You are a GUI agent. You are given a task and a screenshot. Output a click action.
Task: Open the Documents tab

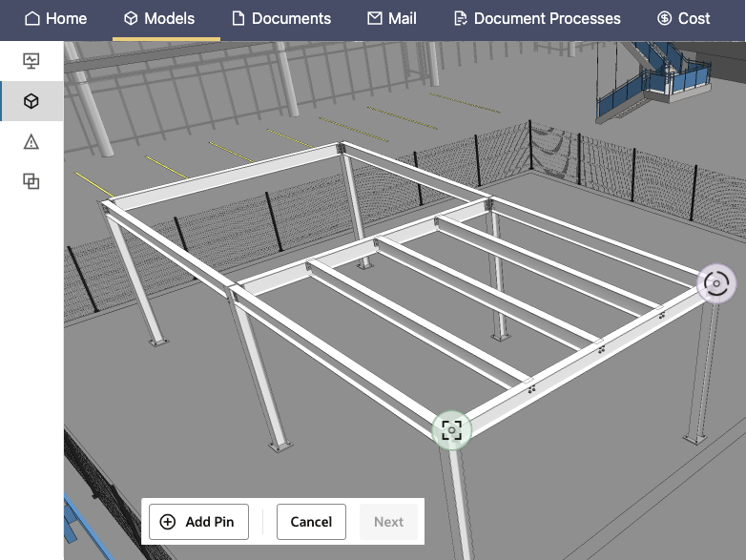tap(281, 18)
